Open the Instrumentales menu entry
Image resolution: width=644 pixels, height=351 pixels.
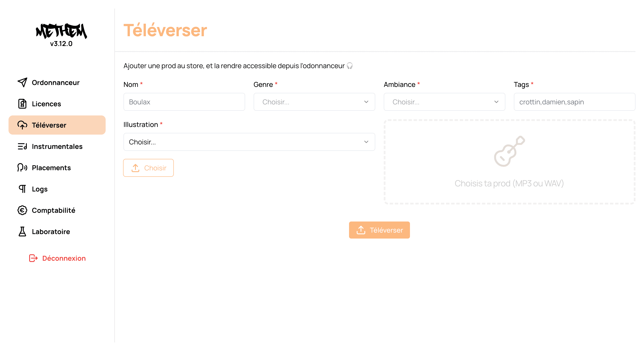click(57, 146)
